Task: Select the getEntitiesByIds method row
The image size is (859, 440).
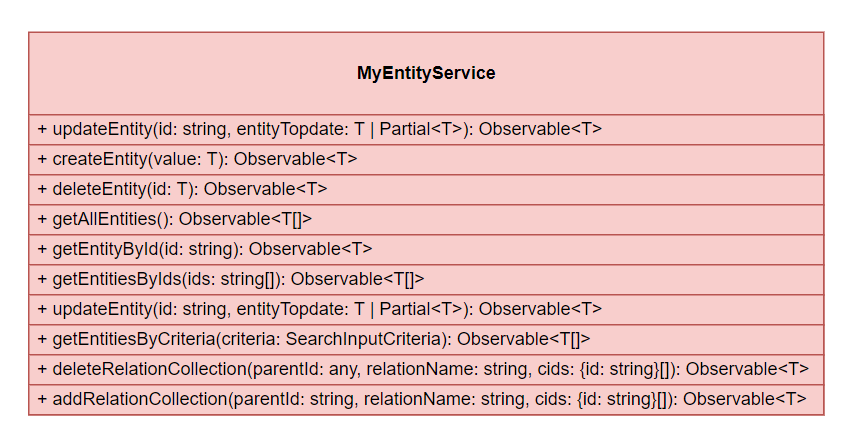Action: pyautogui.click(x=426, y=279)
